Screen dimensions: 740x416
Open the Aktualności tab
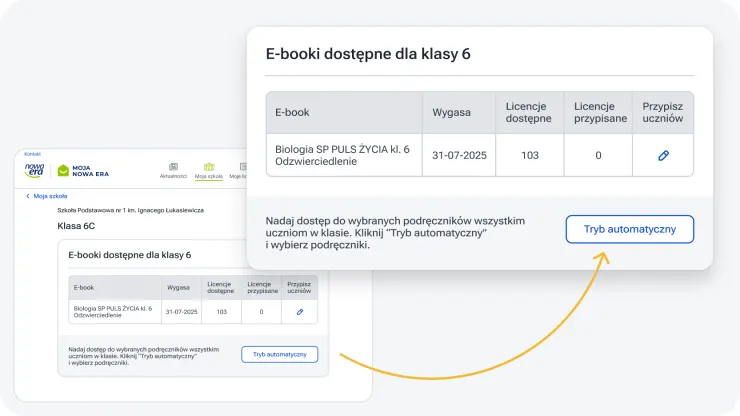173,176
